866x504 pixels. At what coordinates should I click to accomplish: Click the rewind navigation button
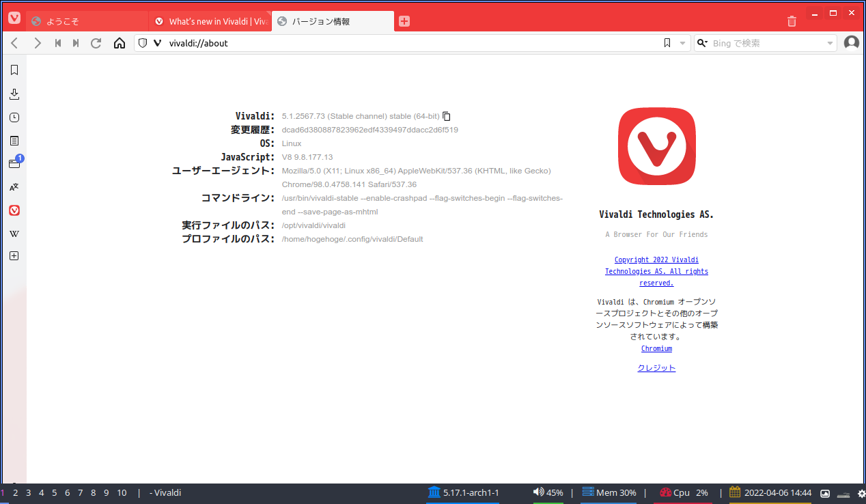(x=58, y=43)
